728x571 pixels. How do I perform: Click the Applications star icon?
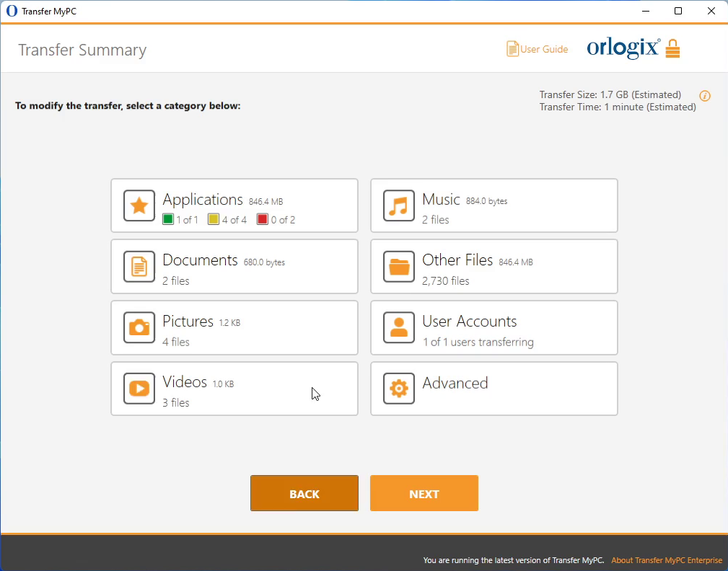coord(139,206)
